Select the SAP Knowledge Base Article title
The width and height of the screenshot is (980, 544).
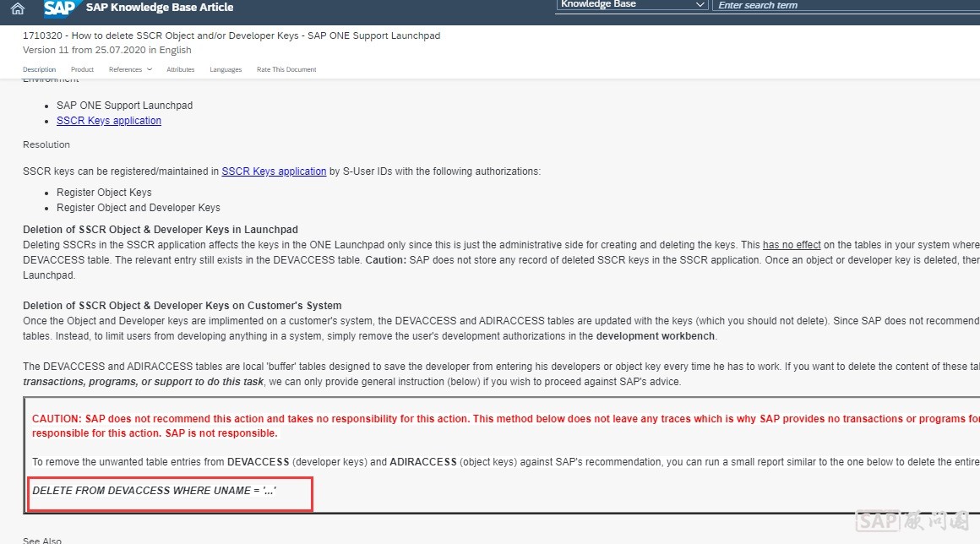pos(160,8)
